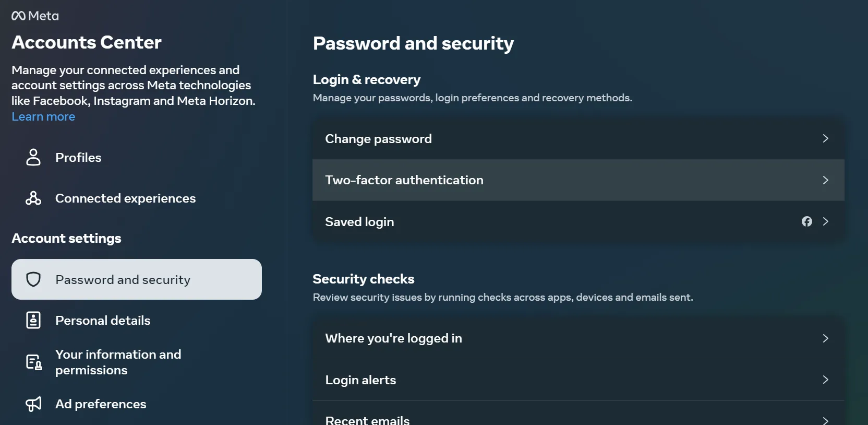Click the Meta logo icon
868x425 pixels.
coord(19,16)
